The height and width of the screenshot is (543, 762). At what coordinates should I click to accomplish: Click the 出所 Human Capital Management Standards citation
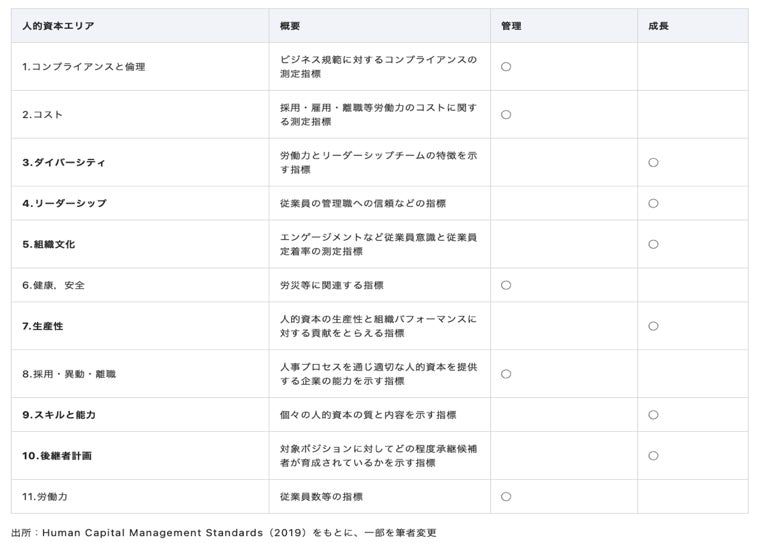[x=224, y=532]
